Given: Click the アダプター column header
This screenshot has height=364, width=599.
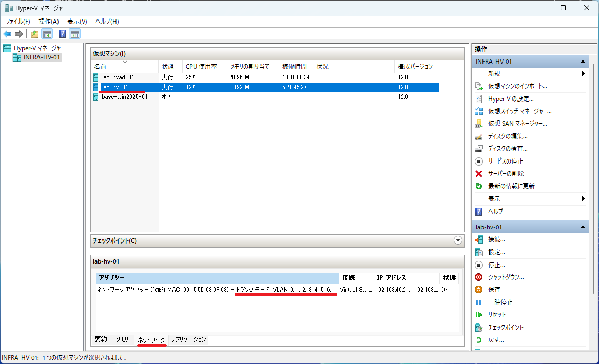Looking at the screenshot, I should (217, 278).
